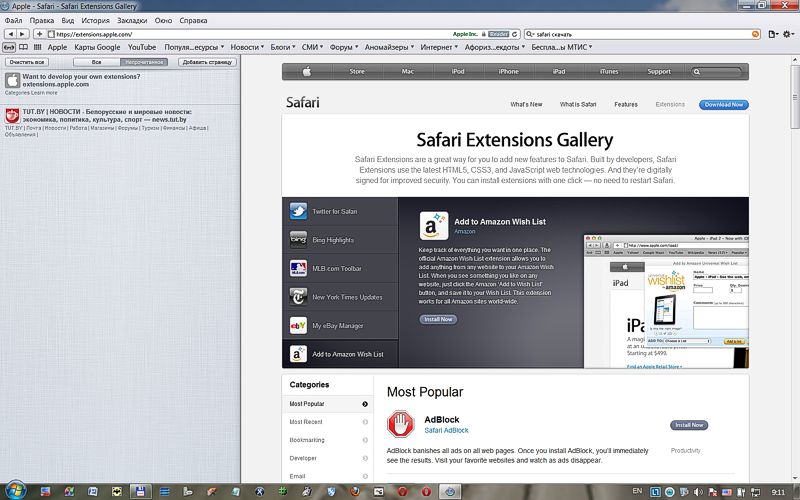Click the page vertical scrollbar thumb
Viewport: 800px width, 500px height.
(795, 96)
